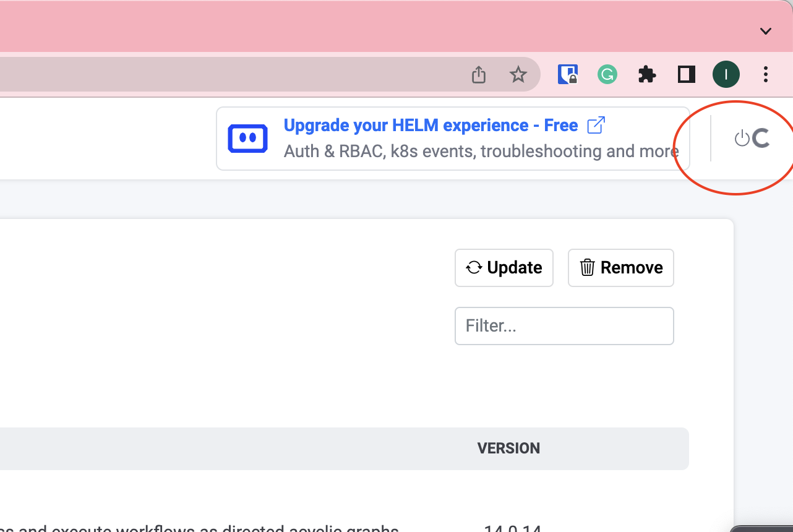Viewport: 793px width, 532px height.
Task: Click the Filter text field
Action: (x=564, y=325)
